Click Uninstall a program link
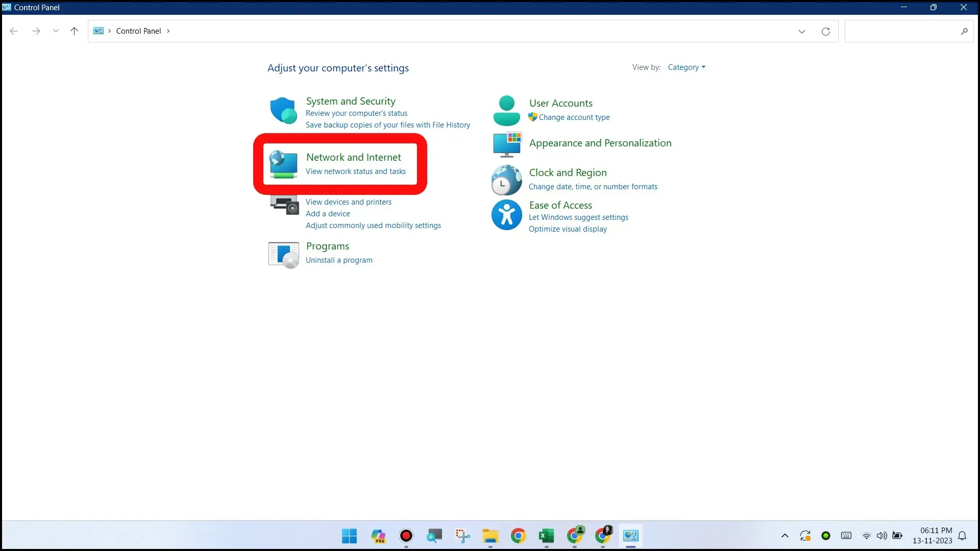The image size is (980, 551). point(339,260)
